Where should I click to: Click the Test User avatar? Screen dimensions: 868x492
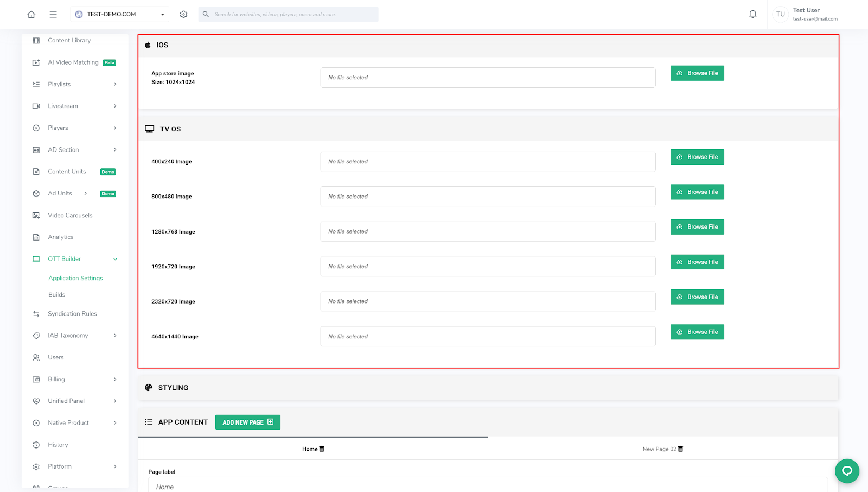coord(780,15)
